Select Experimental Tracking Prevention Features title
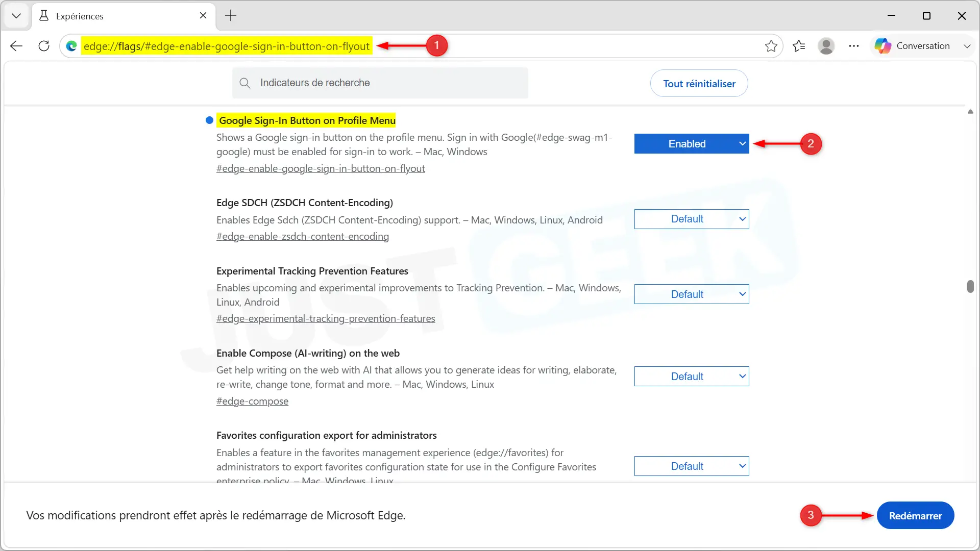 312,271
